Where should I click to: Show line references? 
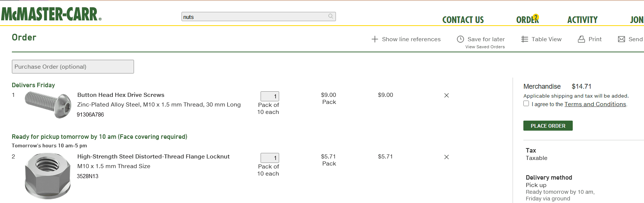point(411,39)
